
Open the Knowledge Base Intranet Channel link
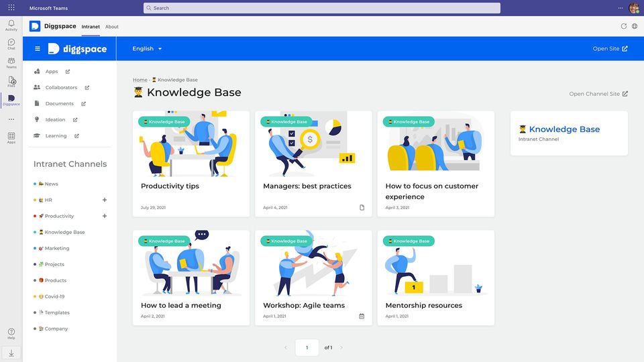coord(564,129)
